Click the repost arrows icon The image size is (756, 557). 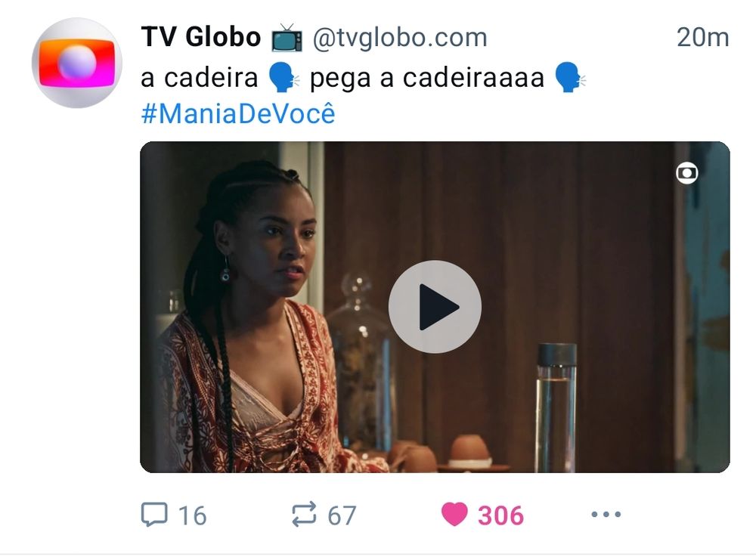[304, 514]
